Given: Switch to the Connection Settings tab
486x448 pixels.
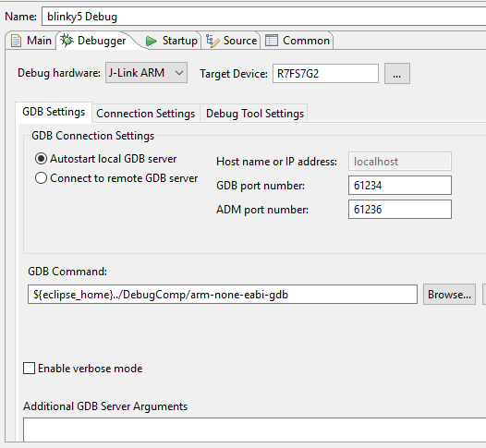Looking at the screenshot, I should 146,114.
